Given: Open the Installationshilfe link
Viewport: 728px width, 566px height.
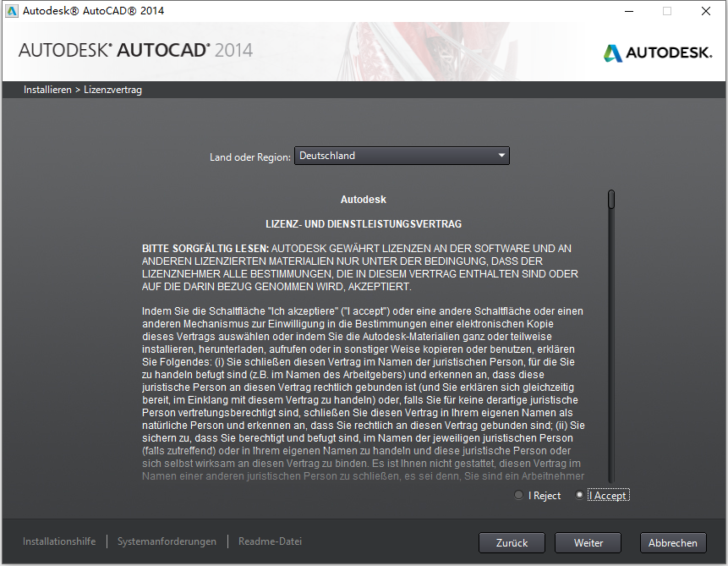Looking at the screenshot, I should coord(59,541).
